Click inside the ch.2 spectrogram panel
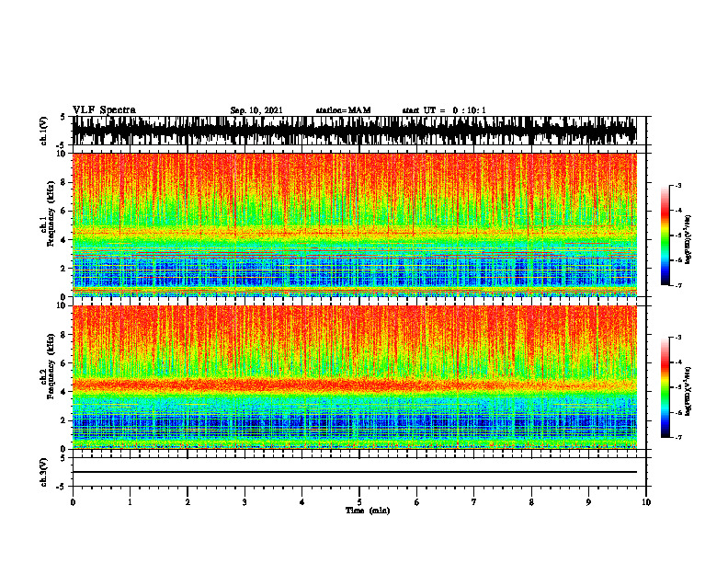The image size is (728, 563). (x=354, y=377)
